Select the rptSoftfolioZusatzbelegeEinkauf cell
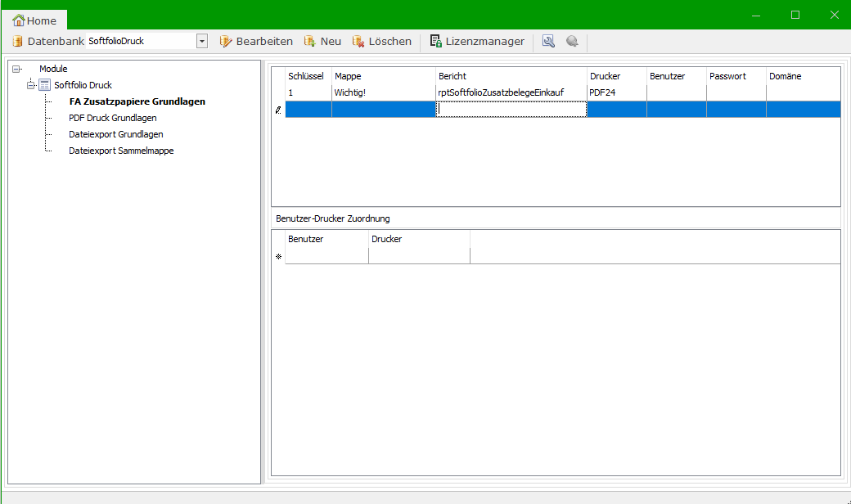Viewport: 851px width, 504px height. 511,92
